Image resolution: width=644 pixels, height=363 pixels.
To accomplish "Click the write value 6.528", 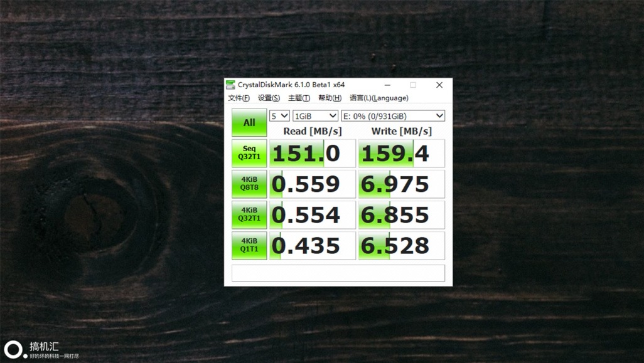I will [x=401, y=245].
